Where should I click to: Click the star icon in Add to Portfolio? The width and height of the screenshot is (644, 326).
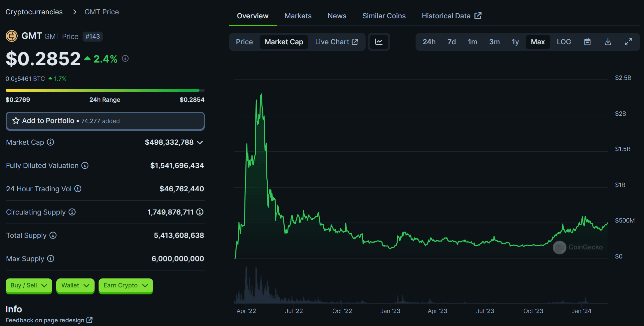click(x=16, y=121)
